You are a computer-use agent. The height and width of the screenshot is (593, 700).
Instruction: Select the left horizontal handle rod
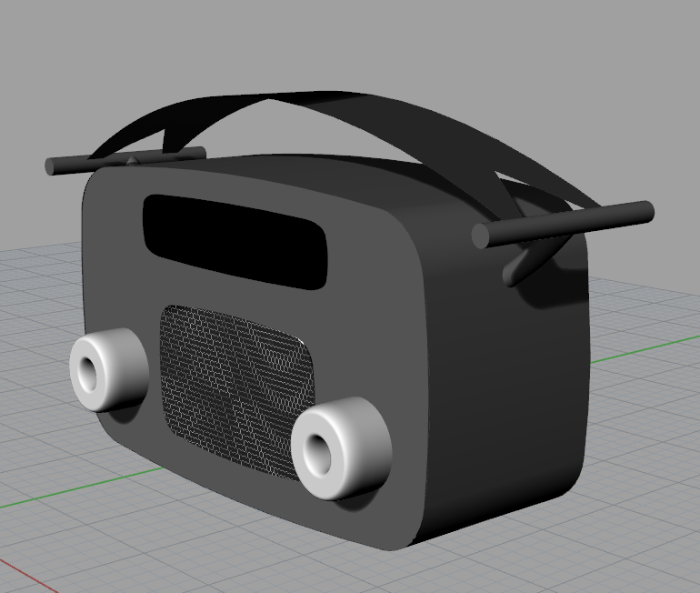pos(125,161)
